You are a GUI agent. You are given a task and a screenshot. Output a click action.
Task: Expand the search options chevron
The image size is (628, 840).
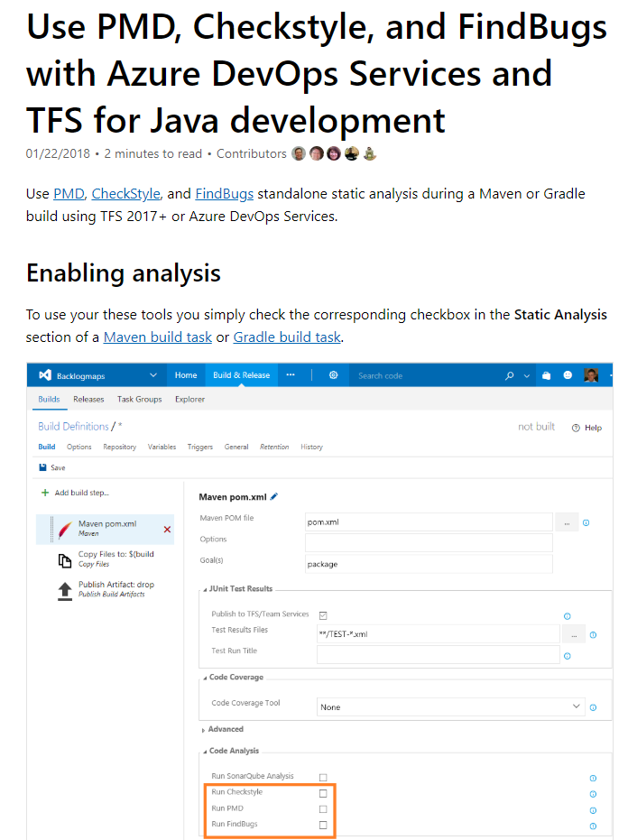point(527,376)
